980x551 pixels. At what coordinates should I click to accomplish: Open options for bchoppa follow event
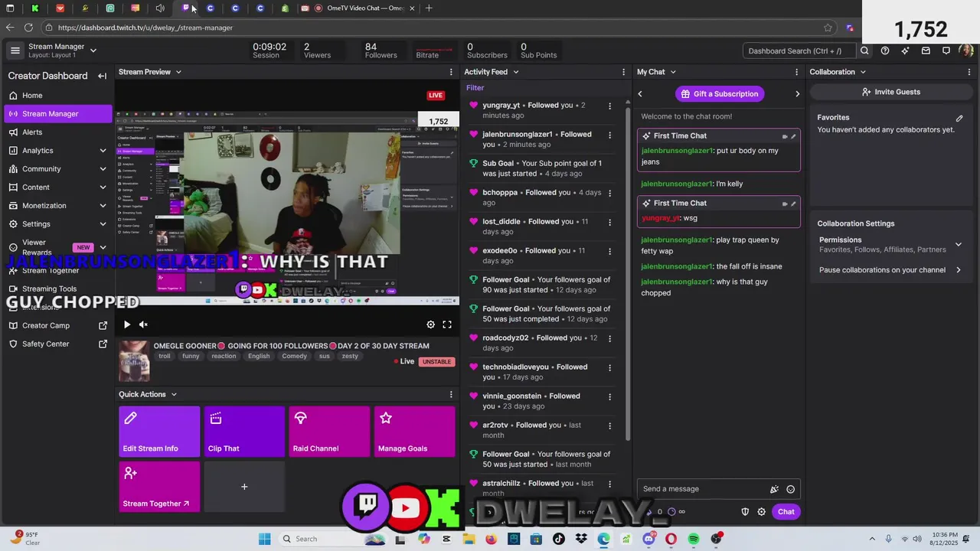[609, 193]
